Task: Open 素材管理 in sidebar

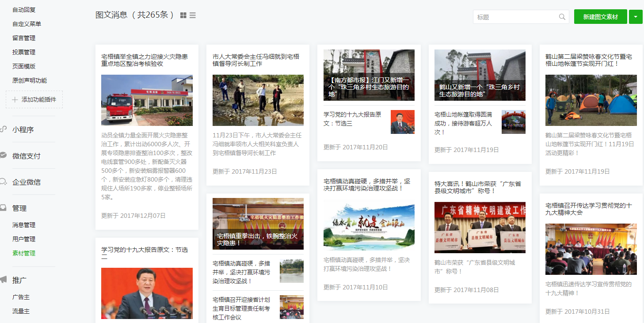Action: click(x=24, y=253)
